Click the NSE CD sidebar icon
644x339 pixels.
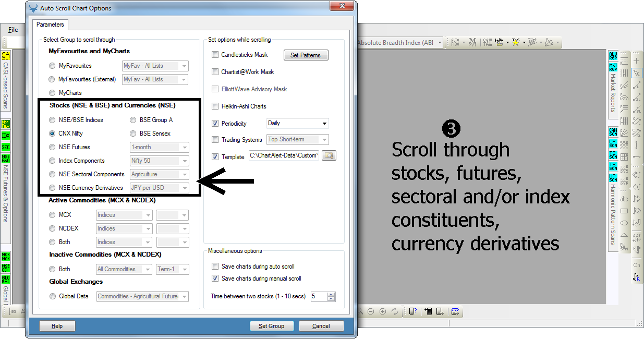[6, 268]
